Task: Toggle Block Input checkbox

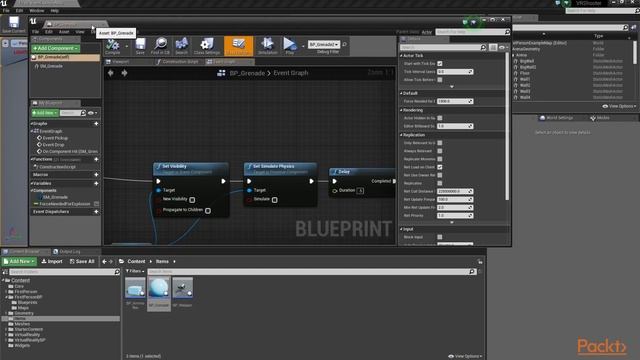Action: (440, 237)
